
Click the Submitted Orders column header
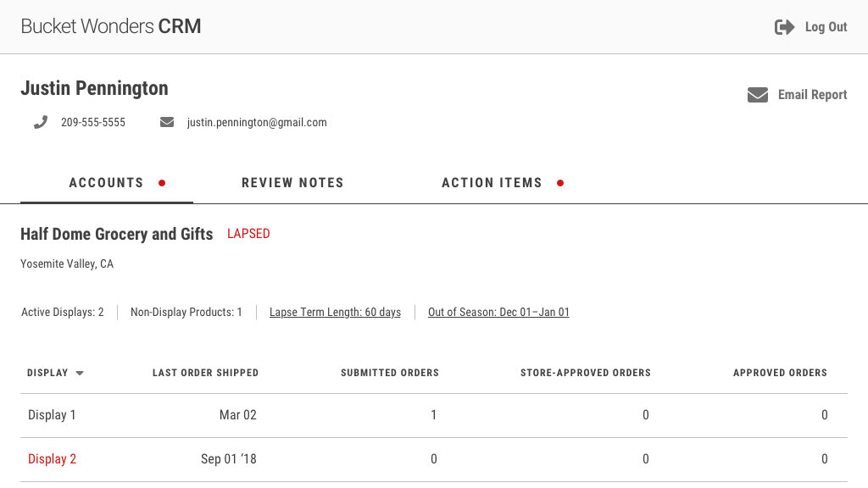pos(390,373)
